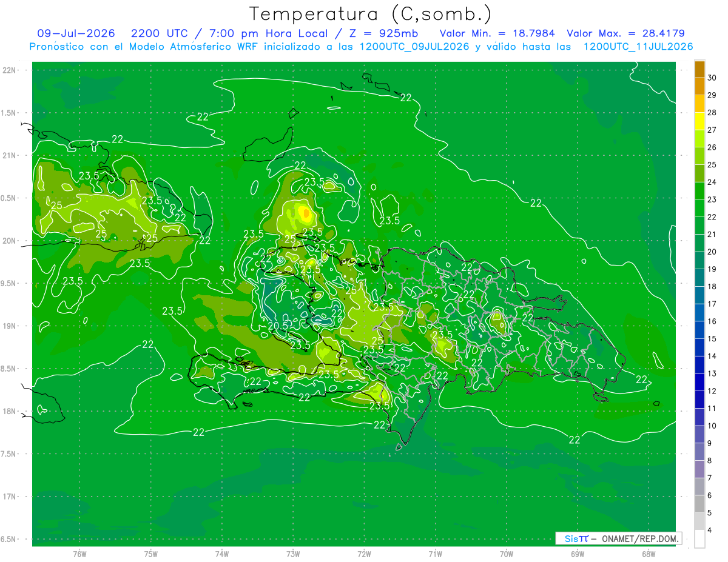Screen dimensions: 728x562
Task: Select the purple colorbar segment between 7 and 8
Action: 699,469
